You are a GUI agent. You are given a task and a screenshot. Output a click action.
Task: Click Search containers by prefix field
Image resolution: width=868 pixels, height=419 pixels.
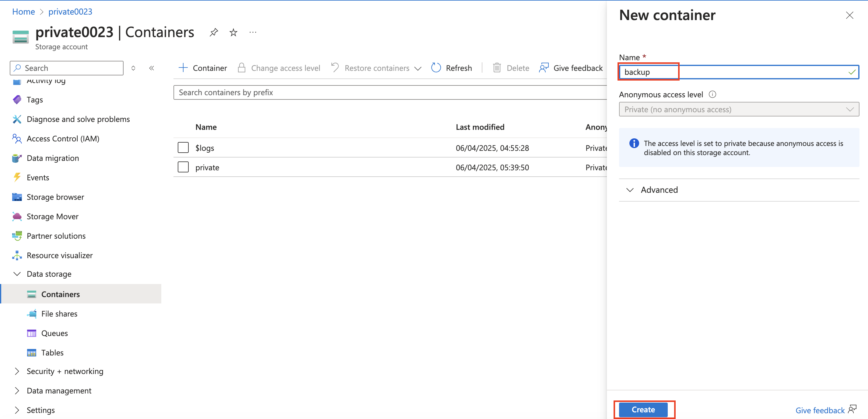[x=390, y=92]
